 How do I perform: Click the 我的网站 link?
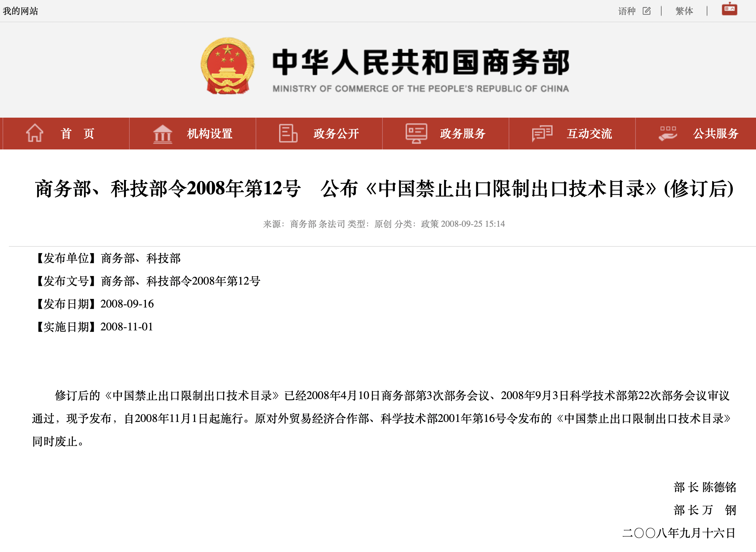(x=20, y=11)
